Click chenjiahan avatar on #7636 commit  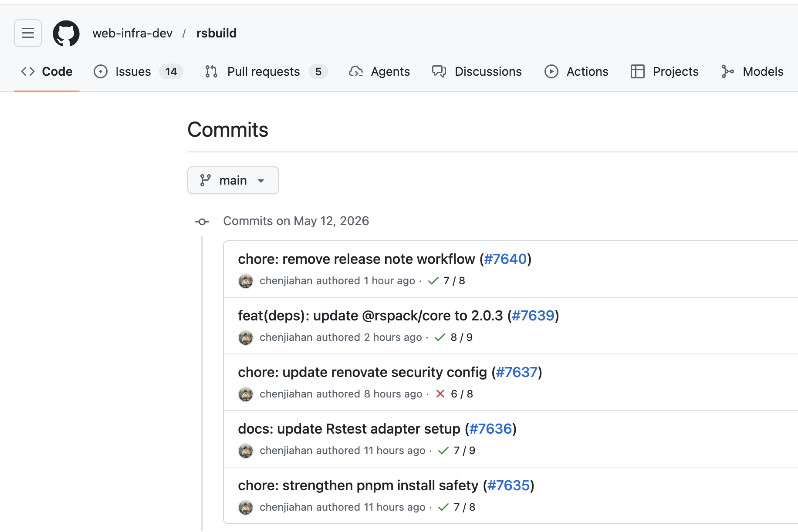point(246,451)
